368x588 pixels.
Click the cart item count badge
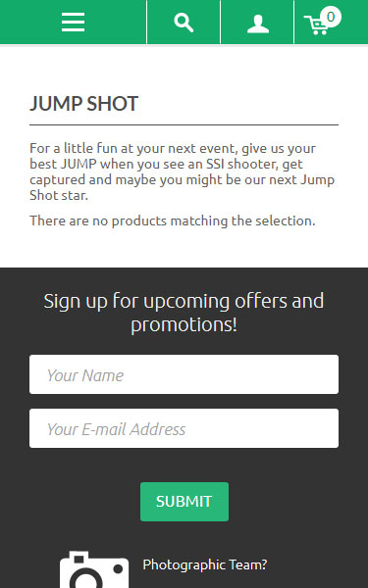[x=331, y=17]
